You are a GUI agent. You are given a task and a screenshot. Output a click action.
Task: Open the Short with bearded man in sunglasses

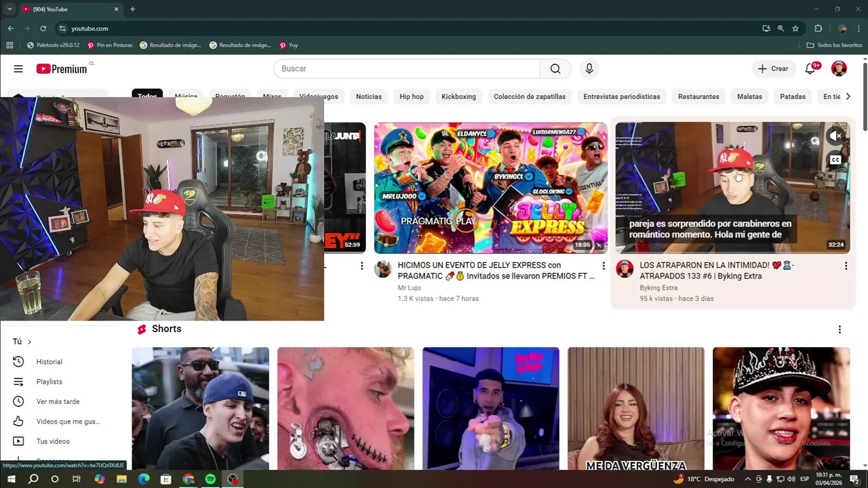coord(200,409)
